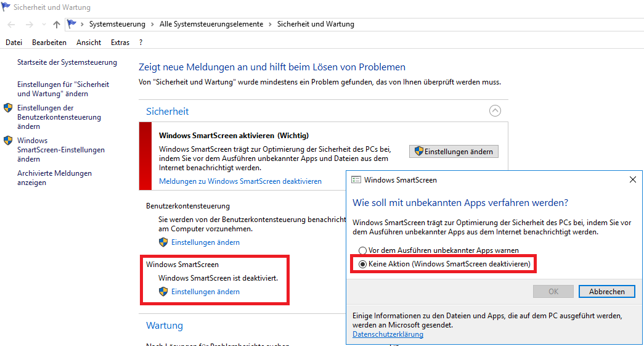Click the back navigation arrow

(x=11, y=24)
